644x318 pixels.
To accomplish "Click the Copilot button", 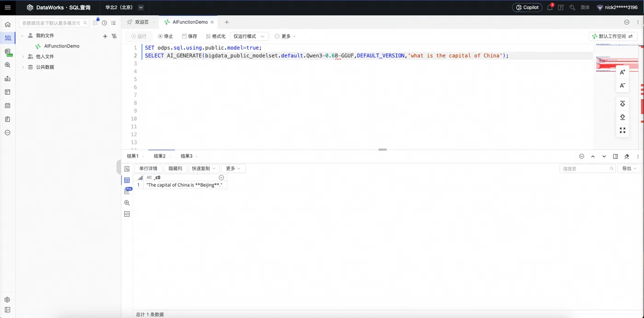I will (x=527, y=7).
